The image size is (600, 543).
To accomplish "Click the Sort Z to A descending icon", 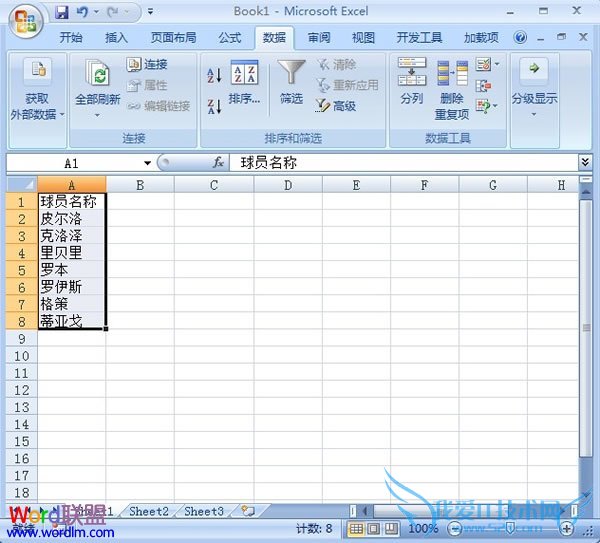I will click(214, 106).
